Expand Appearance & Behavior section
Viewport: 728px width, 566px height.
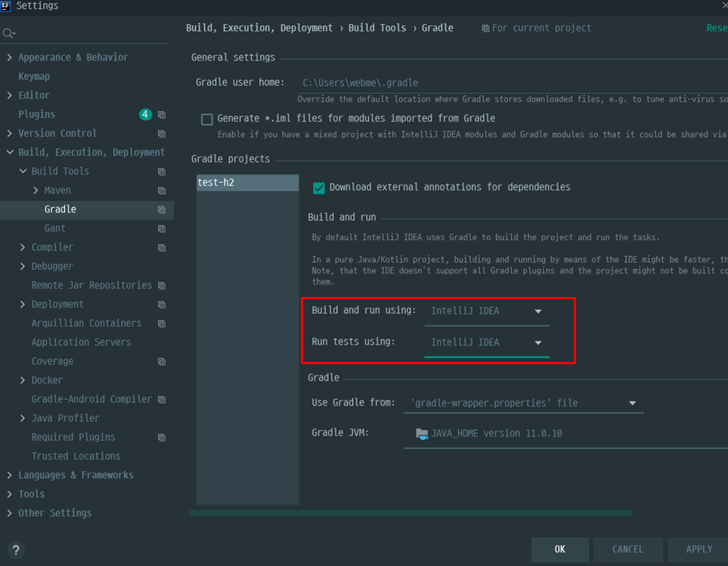click(x=9, y=57)
